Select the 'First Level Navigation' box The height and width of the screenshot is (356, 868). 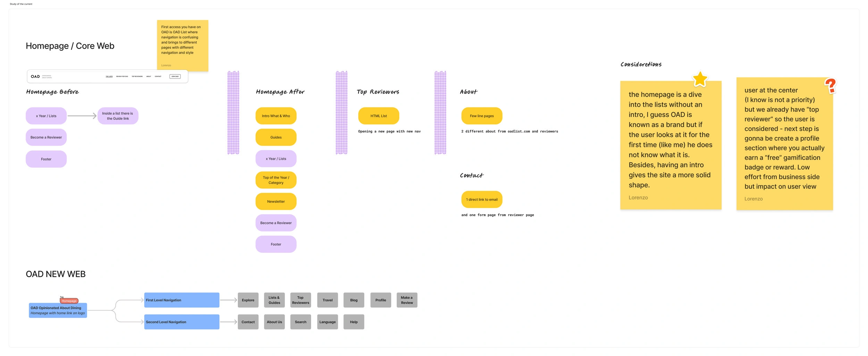[x=182, y=300]
